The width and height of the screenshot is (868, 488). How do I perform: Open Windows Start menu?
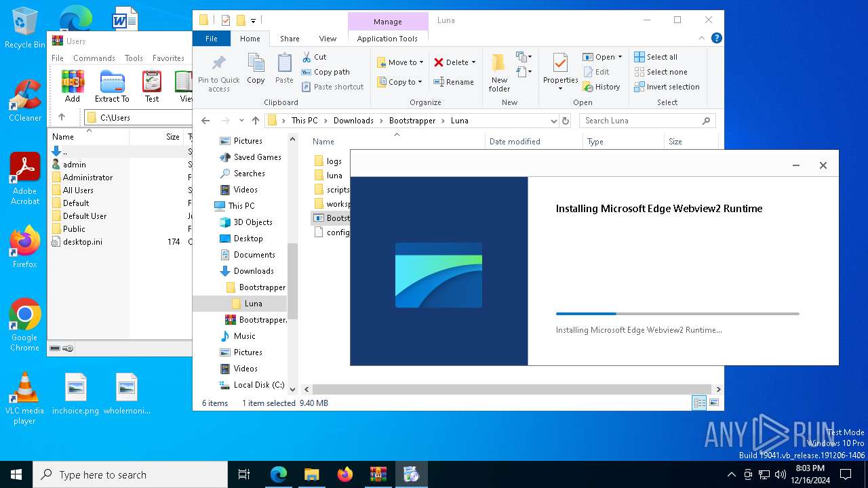click(x=16, y=474)
